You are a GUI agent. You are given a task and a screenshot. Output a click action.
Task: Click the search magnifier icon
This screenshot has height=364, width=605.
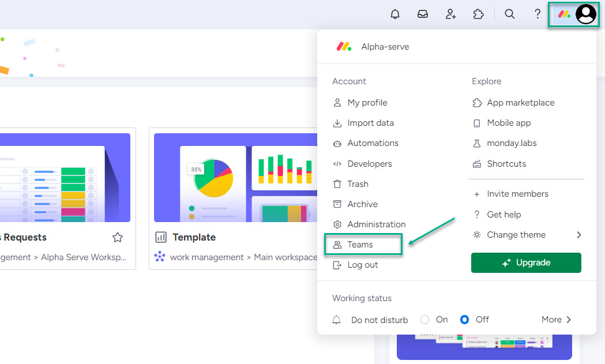pos(510,14)
